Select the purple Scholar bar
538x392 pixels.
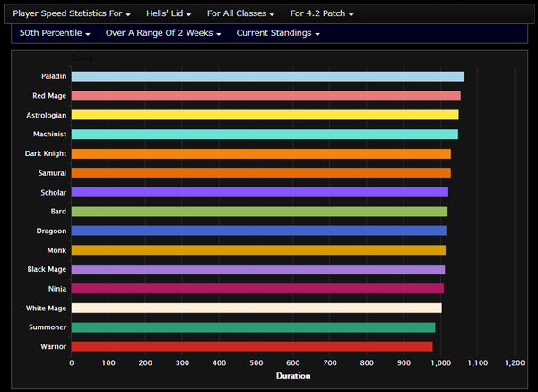(260, 192)
